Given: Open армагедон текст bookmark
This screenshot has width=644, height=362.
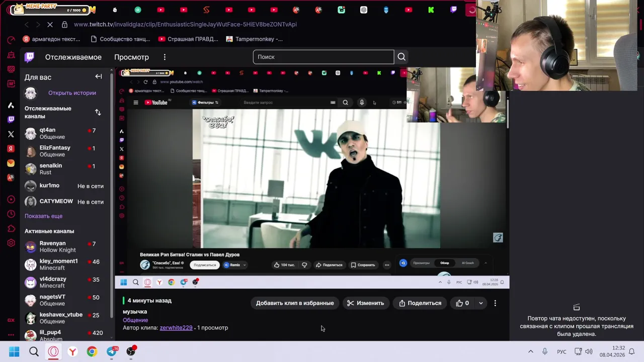Looking at the screenshot, I should click(x=51, y=39).
